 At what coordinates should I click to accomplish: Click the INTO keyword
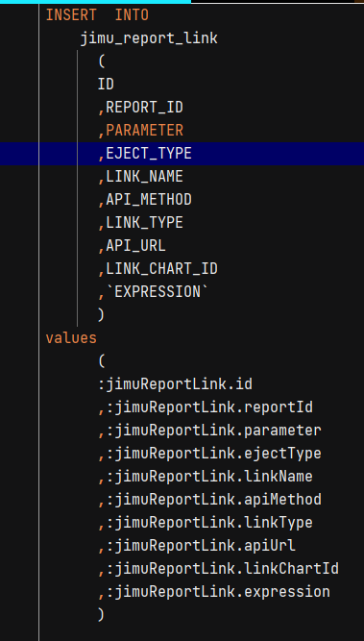pos(132,15)
